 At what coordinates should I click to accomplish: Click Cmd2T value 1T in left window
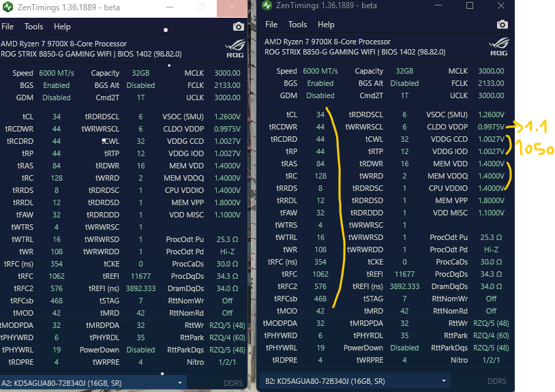pos(141,97)
